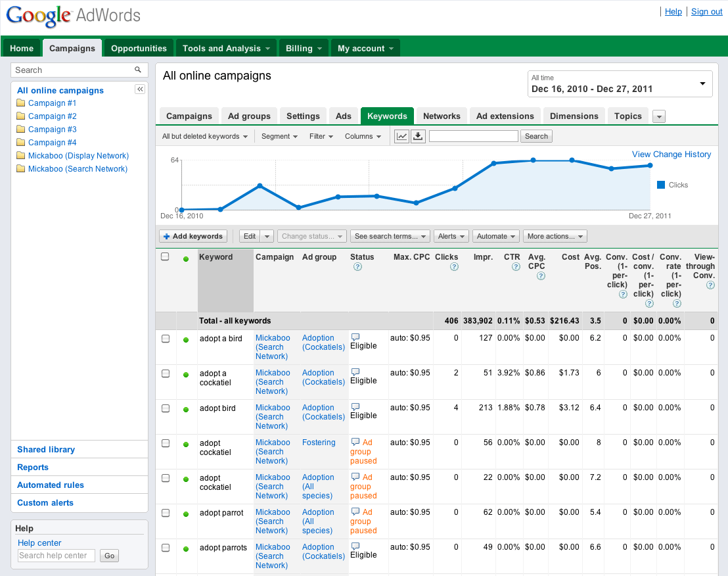Screen dimensions: 728x576
Task: Open the date range dropdown
Action: [x=620, y=84]
